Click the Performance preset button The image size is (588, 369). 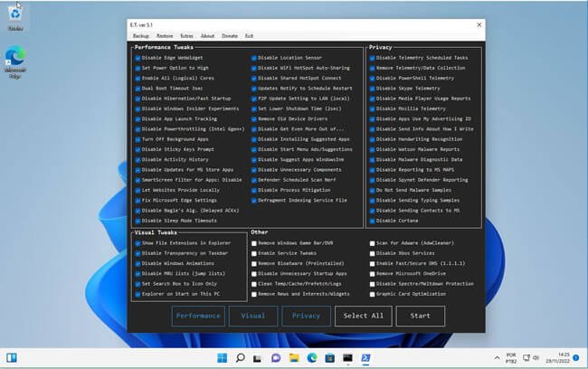[x=198, y=316]
